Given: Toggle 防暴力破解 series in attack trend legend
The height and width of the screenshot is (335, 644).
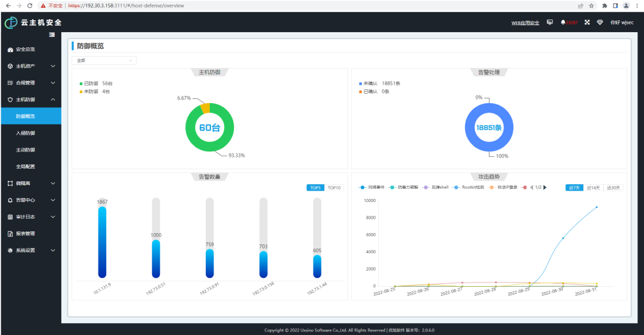Looking at the screenshot, I should click(403, 187).
